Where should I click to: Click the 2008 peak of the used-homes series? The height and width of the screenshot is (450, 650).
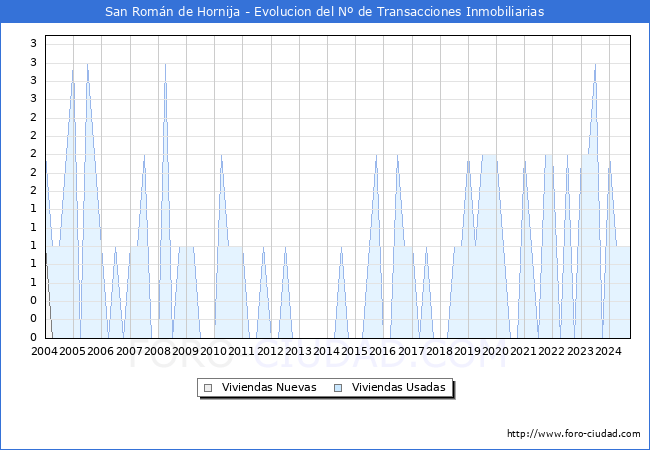pos(165,65)
